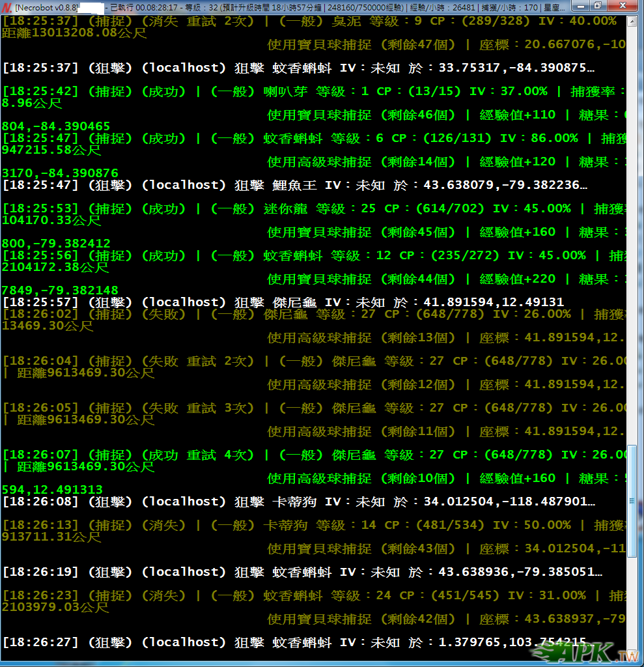The width and height of the screenshot is (644, 667).
Task: Click the [18:25:53] capture success line for 迷你龍
Action: tap(314, 208)
